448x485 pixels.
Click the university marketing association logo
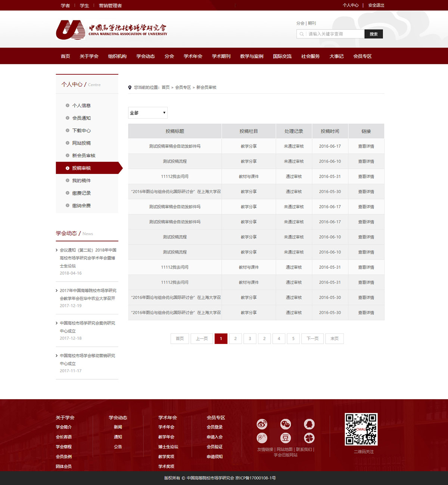[111, 30]
